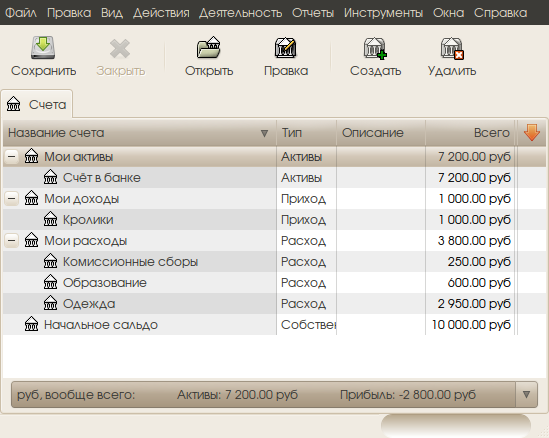
Task: Click the bank icon beside Образование
Action: click(50, 282)
